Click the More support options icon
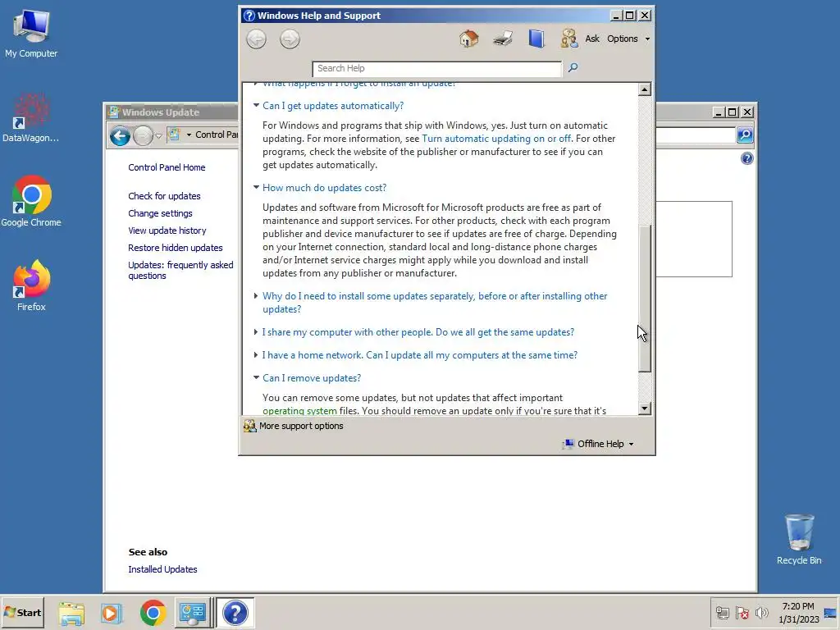 pyautogui.click(x=249, y=426)
